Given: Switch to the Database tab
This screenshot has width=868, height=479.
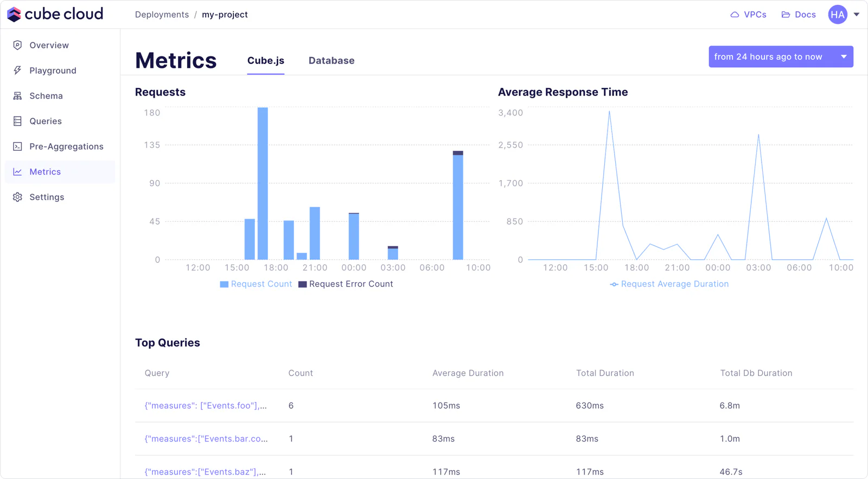Looking at the screenshot, I should [x=331, y=61].
